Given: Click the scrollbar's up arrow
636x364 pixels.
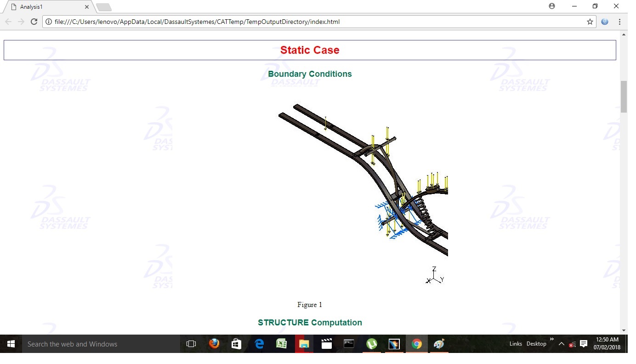Looking at the screenshot, I should (x=624, y=34).
